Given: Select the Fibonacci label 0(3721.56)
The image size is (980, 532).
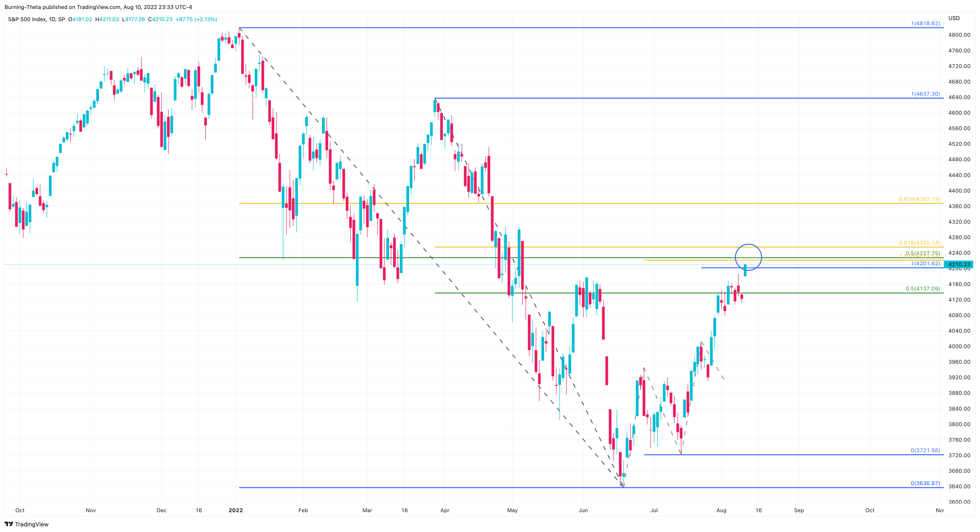Looking at the screenshot, I should [925, 450].
